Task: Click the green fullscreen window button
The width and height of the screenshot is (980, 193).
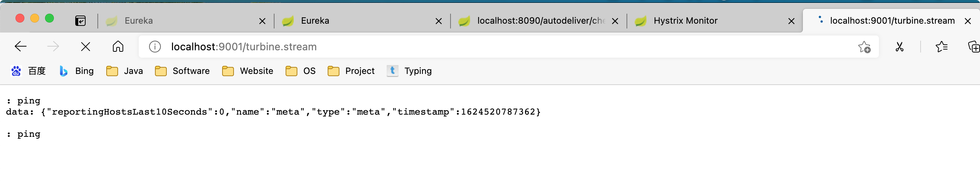Action: pyautogui.click(x=49, y=18)
